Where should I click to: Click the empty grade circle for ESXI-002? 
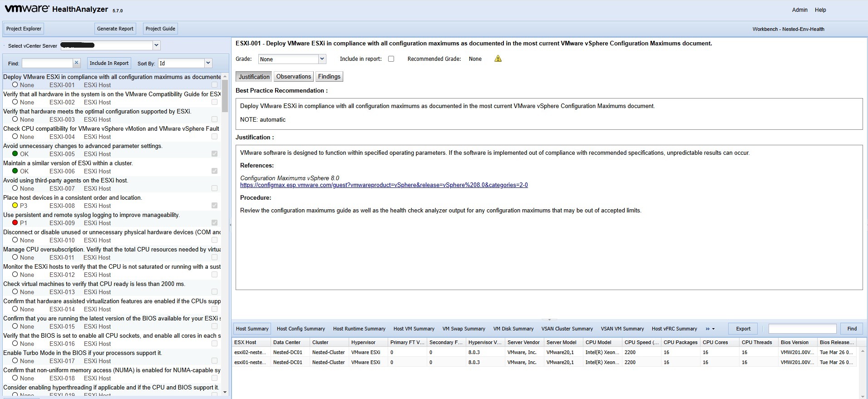pos(15,102)
